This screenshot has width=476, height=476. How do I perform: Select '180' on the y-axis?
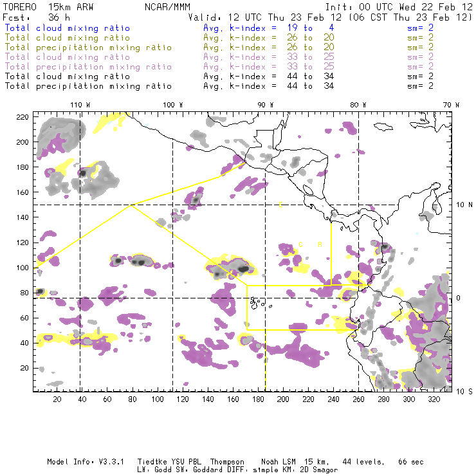pyautogui.click(x=23, y=167)
